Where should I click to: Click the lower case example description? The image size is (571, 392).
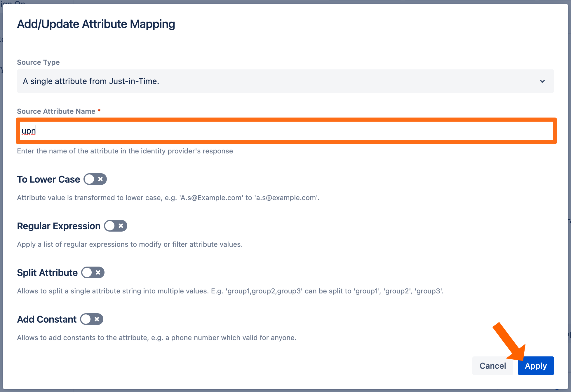168,198
